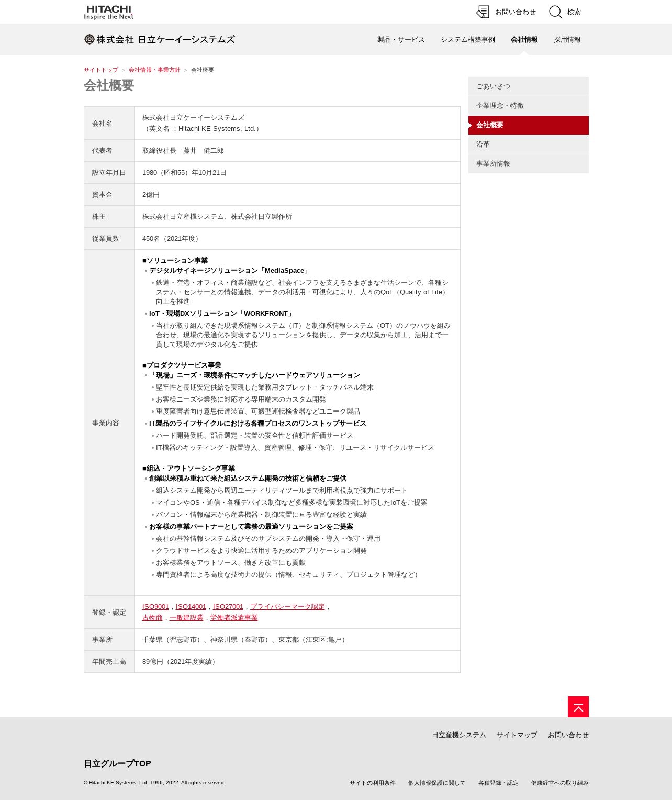Click the 株式会社 日立ケーイーシステムズ site title
Image resolution: width=672 pixels, height=800 pixels.
[x=165, y=40]
